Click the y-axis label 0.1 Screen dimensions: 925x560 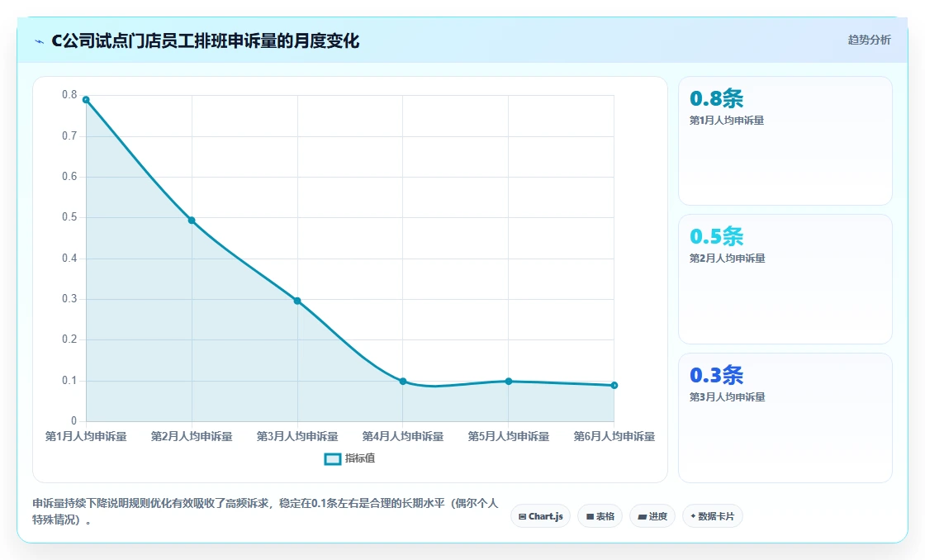point(69,381)
